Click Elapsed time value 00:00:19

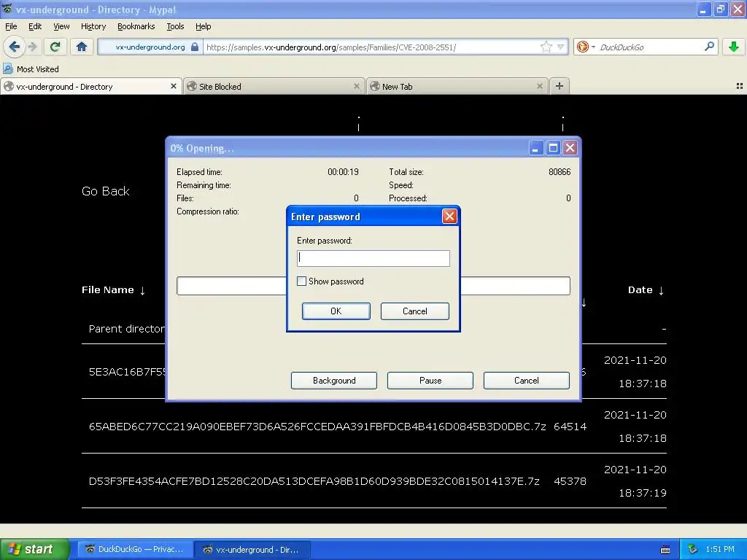[x=343, y=172]
